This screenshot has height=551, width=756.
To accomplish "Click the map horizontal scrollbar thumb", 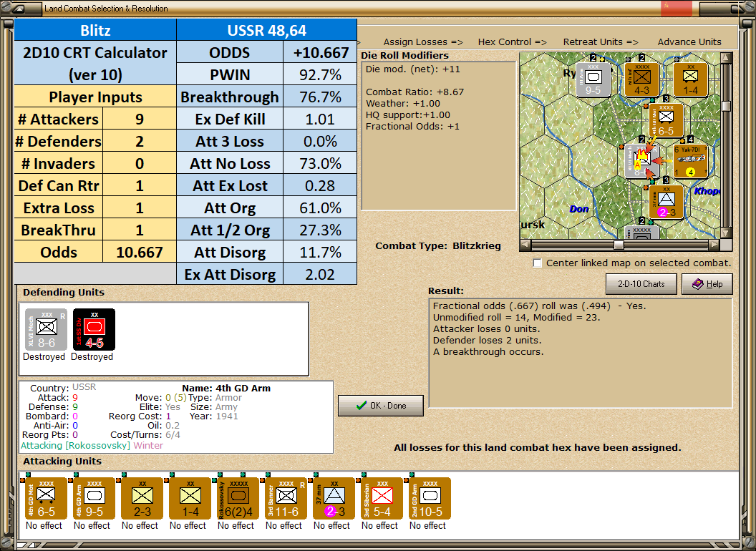I will (619, 245).
